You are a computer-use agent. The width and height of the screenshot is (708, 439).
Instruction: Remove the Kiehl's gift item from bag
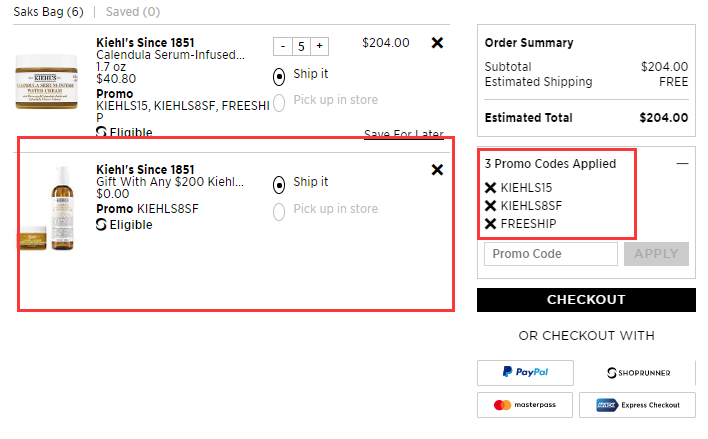437,170
